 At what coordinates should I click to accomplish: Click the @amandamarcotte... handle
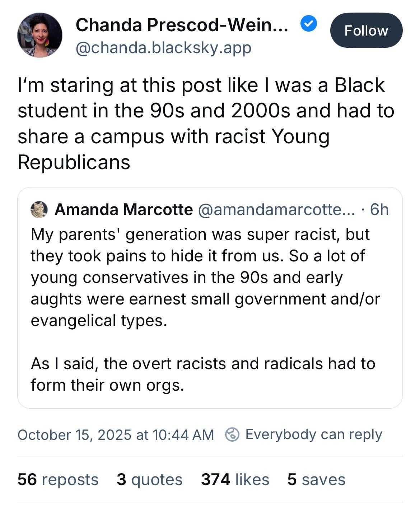pos(276,210)
